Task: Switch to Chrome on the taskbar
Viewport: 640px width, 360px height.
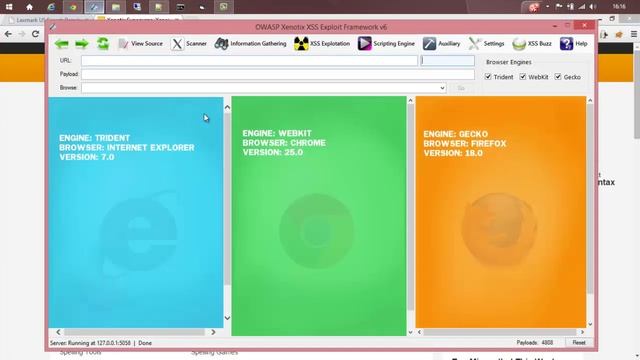Action: [x=73, y=7]
